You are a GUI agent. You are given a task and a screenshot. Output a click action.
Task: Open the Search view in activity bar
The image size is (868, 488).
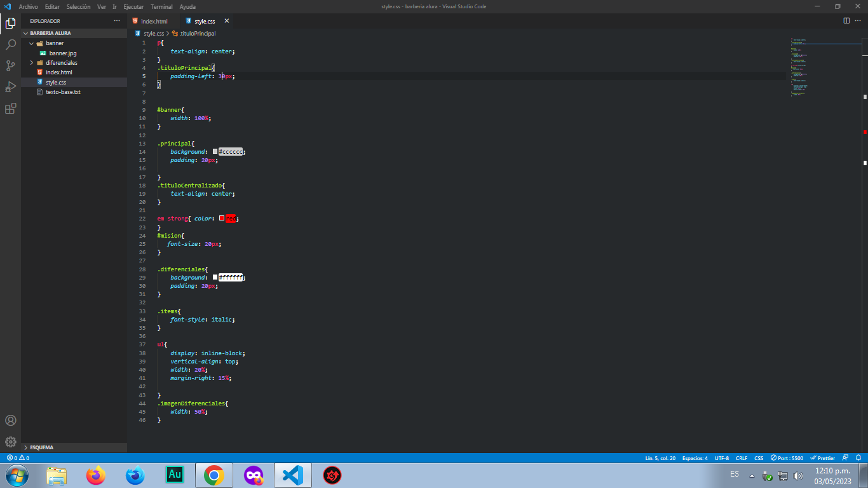(10, 44)
